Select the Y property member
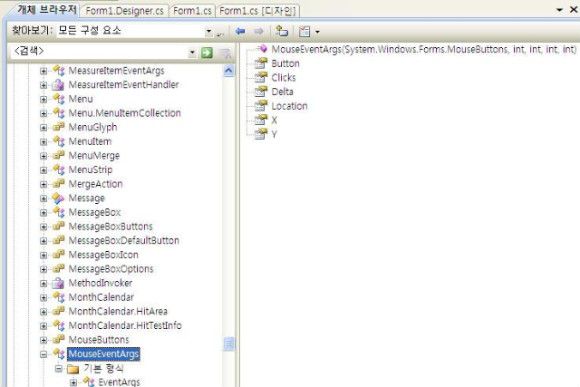This screenshot has height=387, width=580. (x=274, y=134)
